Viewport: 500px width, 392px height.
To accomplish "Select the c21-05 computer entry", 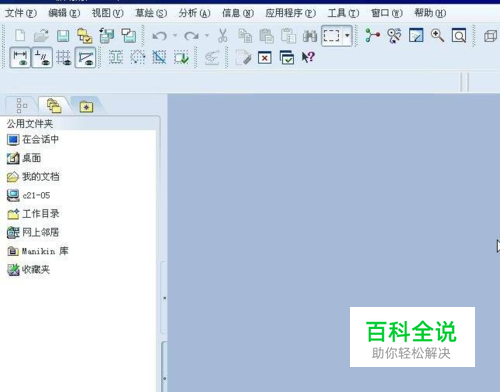I will click(28, 195).
